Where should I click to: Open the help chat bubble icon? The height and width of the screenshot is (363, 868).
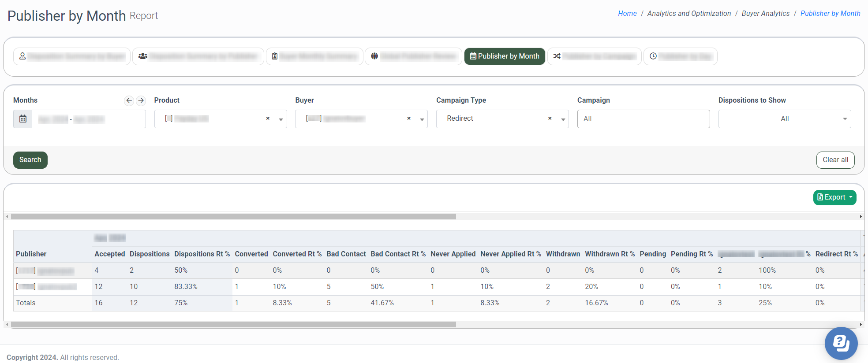click(x=841, y=343)
